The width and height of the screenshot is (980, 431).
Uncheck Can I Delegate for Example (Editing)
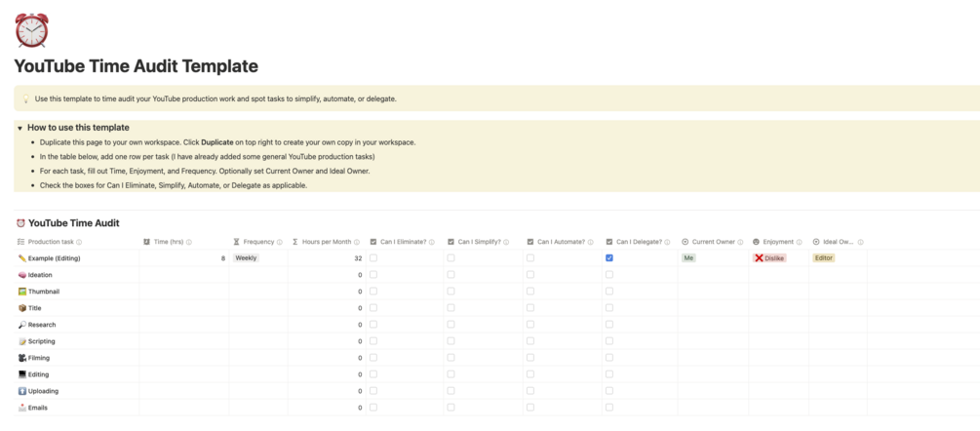click(609, 258)
